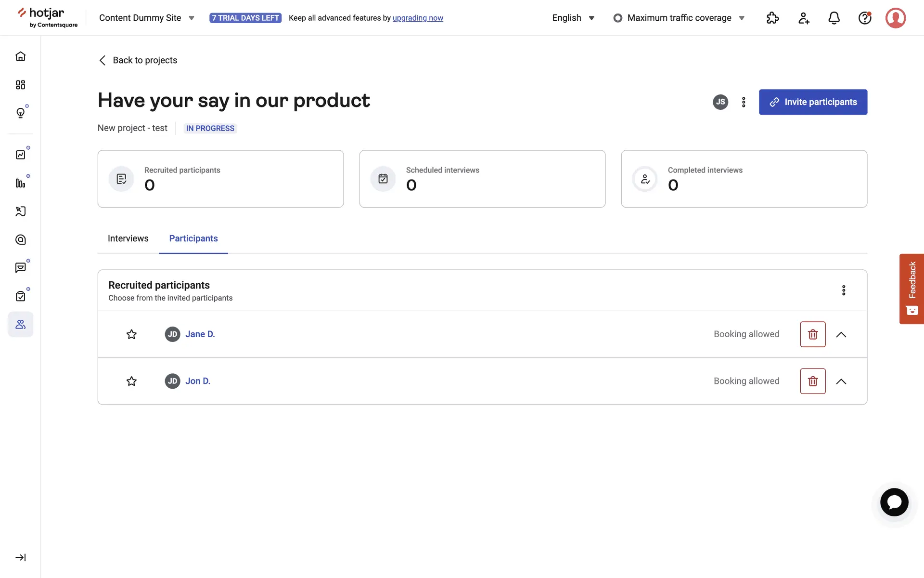This screenshot has width=924, height=578.
Task: Open the English language dropdown
Action: [573, 18]
